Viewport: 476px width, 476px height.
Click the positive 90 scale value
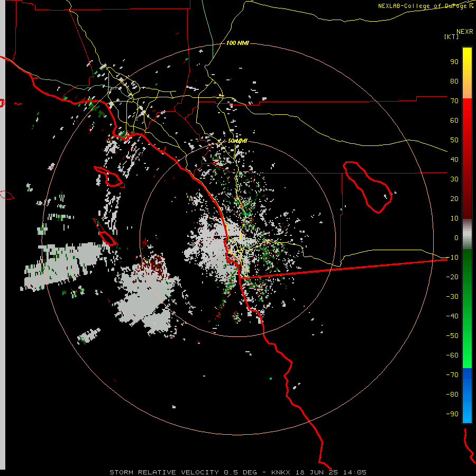click(x=454, y=62)
